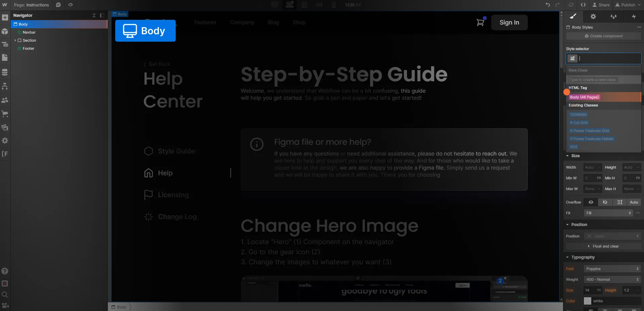Open the Style Manager droplets tab
This screenshot has width=644, height=311.
point(613,16)
